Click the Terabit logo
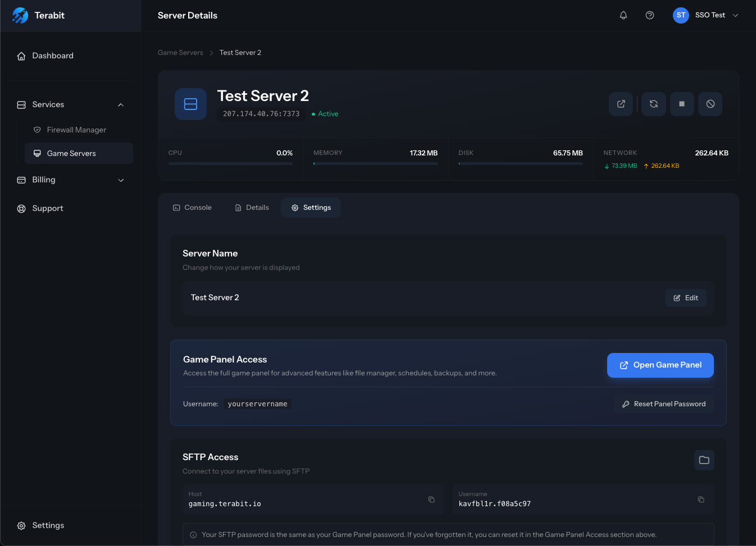756x546 pixels. 38,15
